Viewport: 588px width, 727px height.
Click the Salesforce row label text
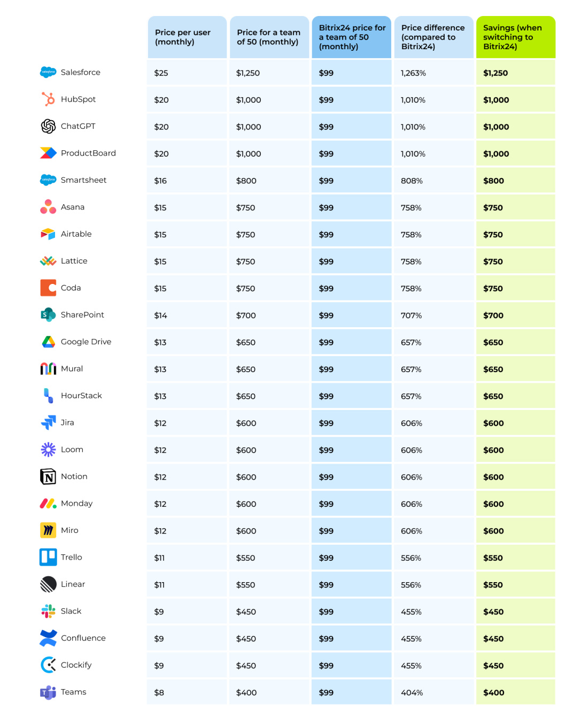pyautogui.click(x=80, y=72)
